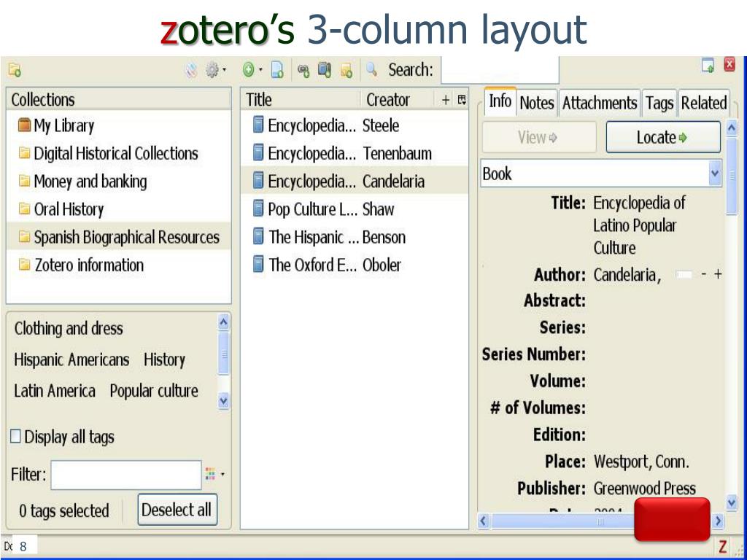Switch to the Info tab
747x560 pixels.
500,101
